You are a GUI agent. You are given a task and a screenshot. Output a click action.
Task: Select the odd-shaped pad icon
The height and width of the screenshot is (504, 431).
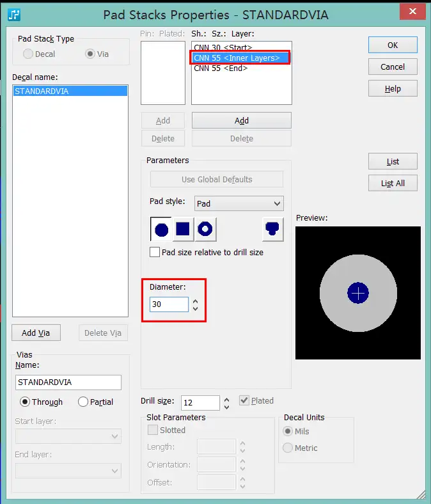(x=273, y=229)
